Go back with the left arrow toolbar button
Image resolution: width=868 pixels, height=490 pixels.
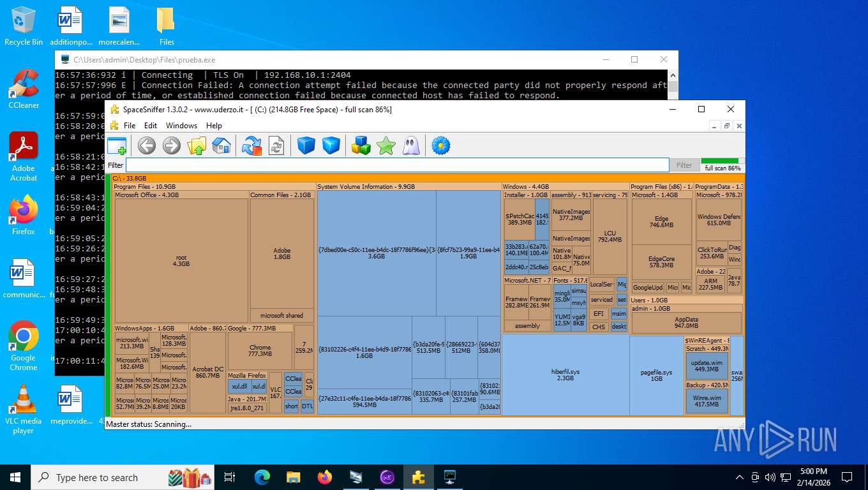click(147, 145)
